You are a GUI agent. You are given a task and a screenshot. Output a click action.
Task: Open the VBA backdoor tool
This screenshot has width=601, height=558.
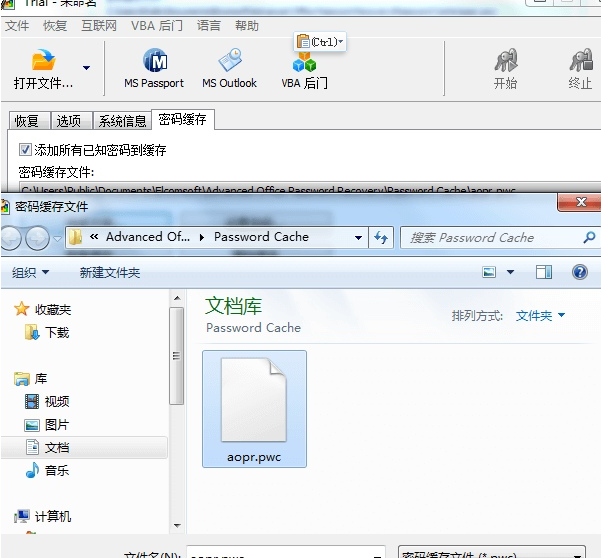click(x=304, y=70)
